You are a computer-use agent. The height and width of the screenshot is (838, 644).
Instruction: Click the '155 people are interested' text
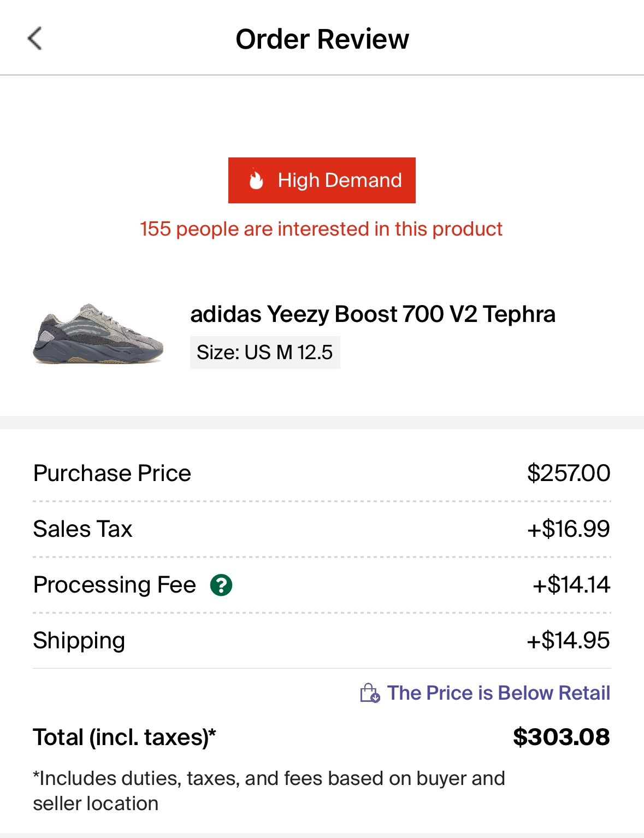[321, 229]
